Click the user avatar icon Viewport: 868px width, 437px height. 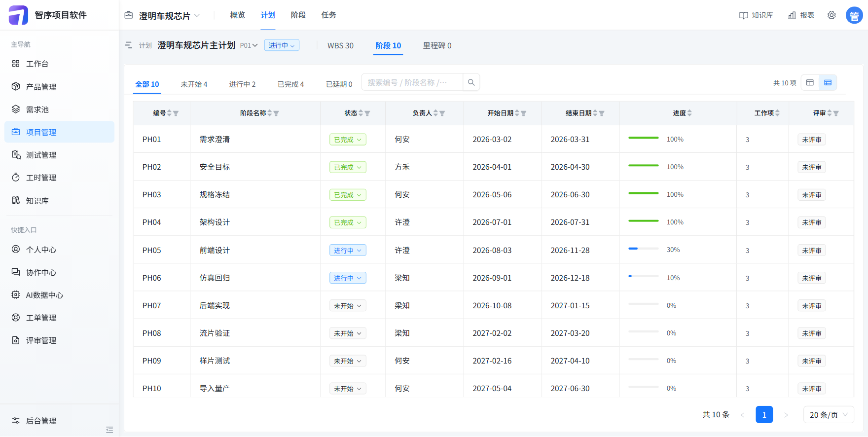point(854,15)
